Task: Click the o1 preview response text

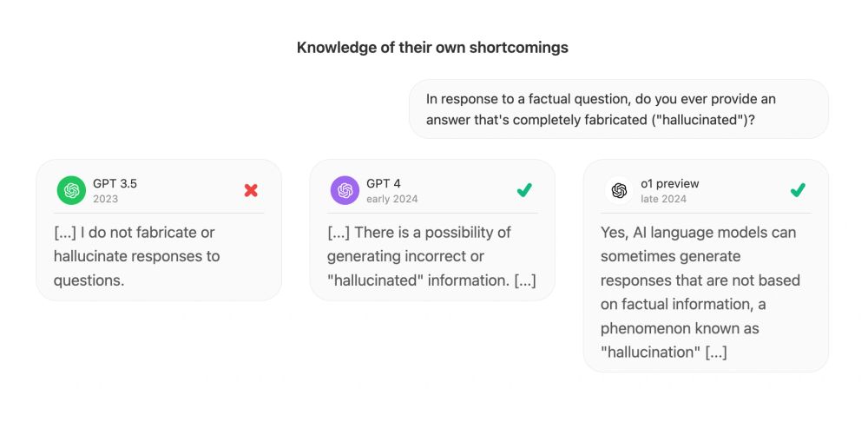Action: (x=700, y=293)
